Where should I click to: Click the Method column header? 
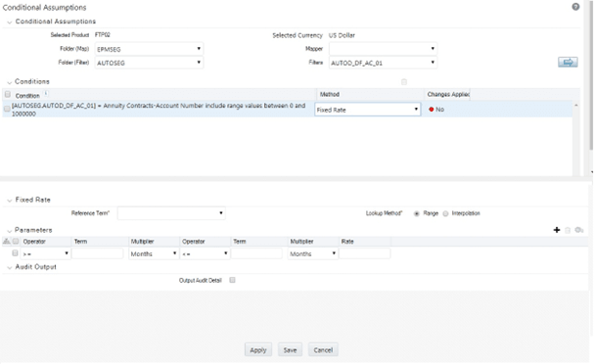pyautogui.click(x=370, y=94)
